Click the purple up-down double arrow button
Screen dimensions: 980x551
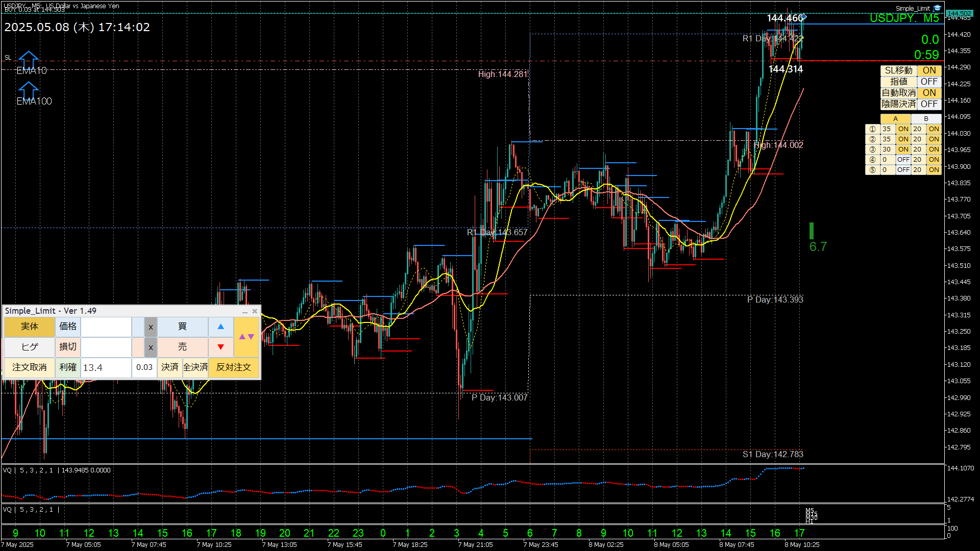(x=247, y=337)
